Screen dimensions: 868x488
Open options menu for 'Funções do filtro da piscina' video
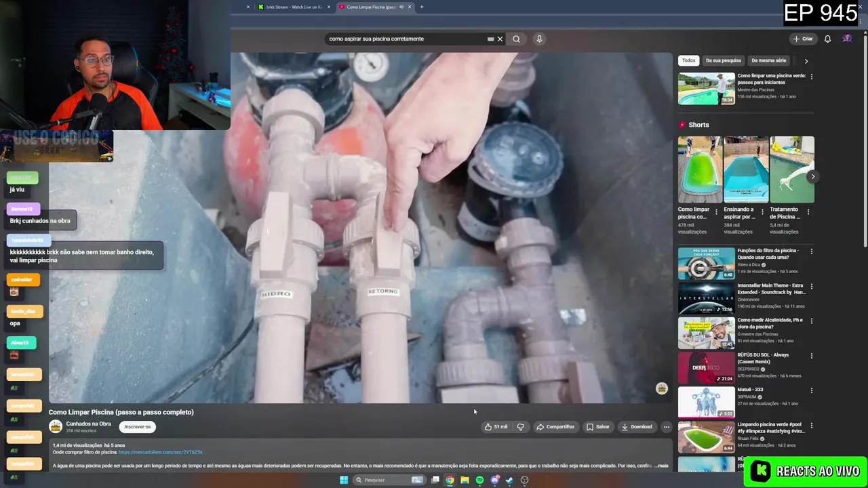coord(812,251)
